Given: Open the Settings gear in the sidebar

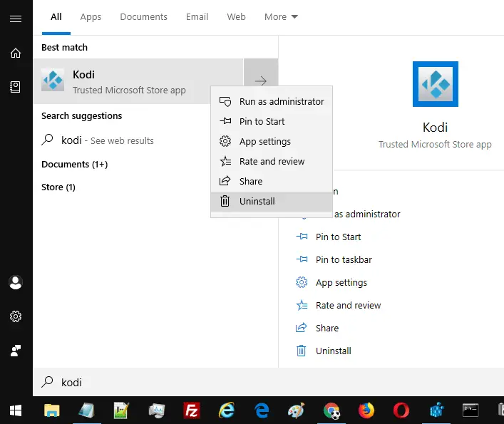Looking at the screenshot, I should pos(16,316).
